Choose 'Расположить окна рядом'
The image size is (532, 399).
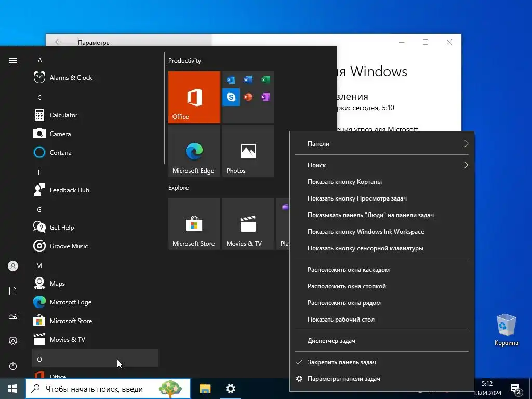pyautogui.click(x=382, y=303)
